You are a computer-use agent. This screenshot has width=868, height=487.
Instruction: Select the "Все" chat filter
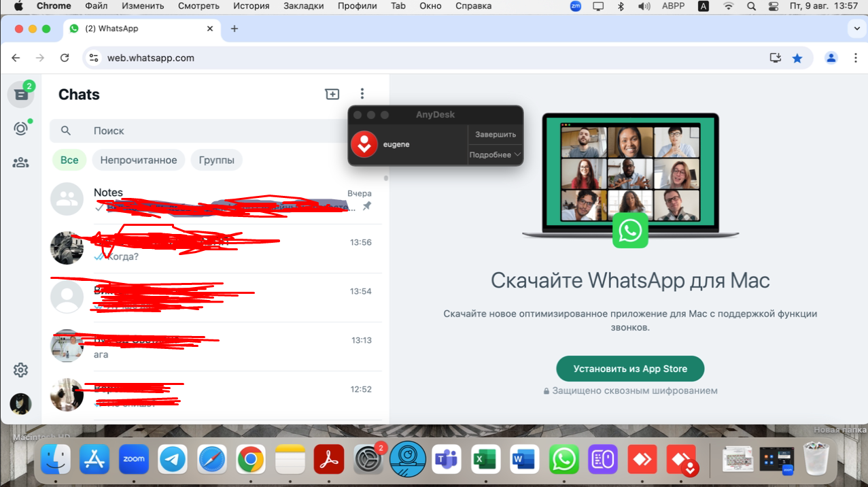(69, 161)
